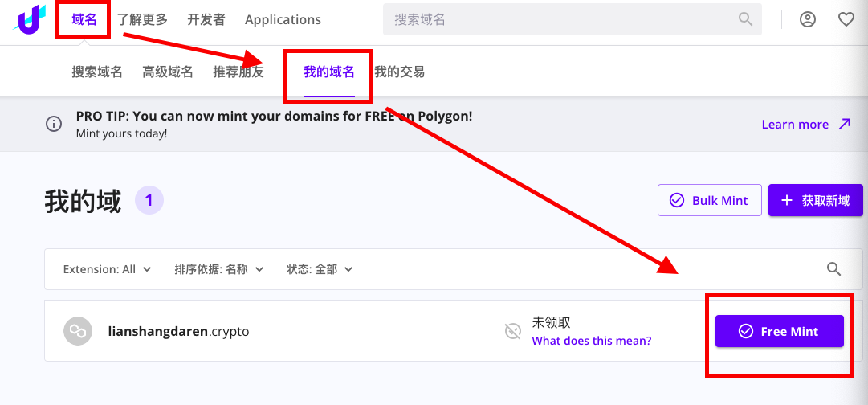Click the info icon beside PRO TIP
The width and height of the screenshot is (868, 405).
54,124
